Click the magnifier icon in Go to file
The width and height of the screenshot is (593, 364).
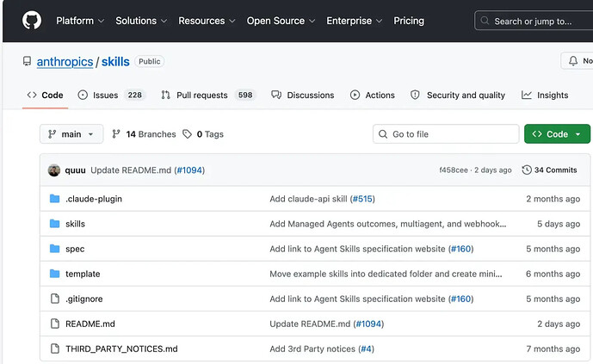383,134
